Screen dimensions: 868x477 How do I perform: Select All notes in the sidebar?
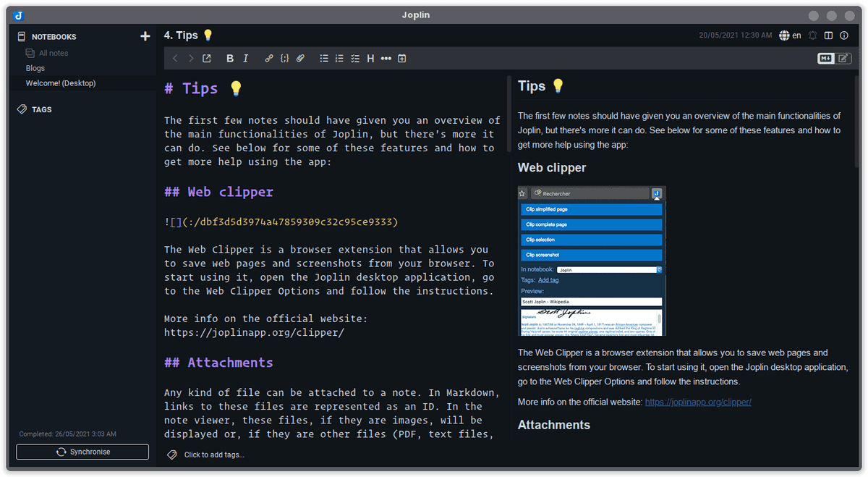(54, 53)
